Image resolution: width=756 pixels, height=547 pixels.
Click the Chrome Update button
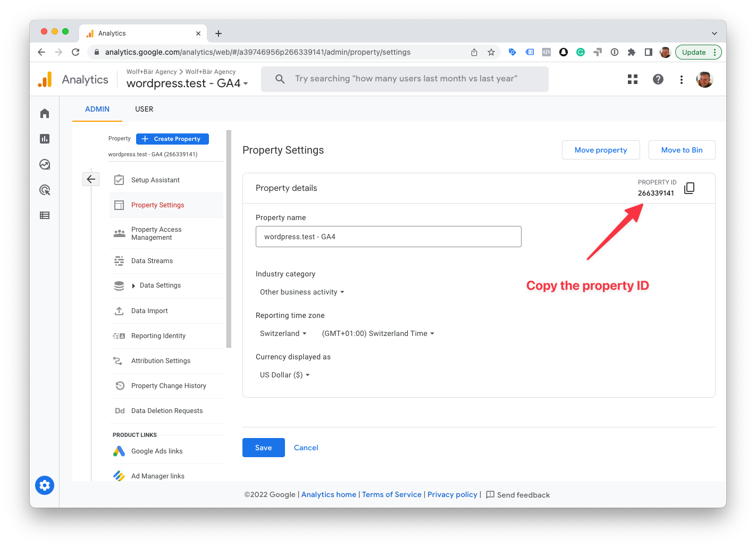(698, 52)
